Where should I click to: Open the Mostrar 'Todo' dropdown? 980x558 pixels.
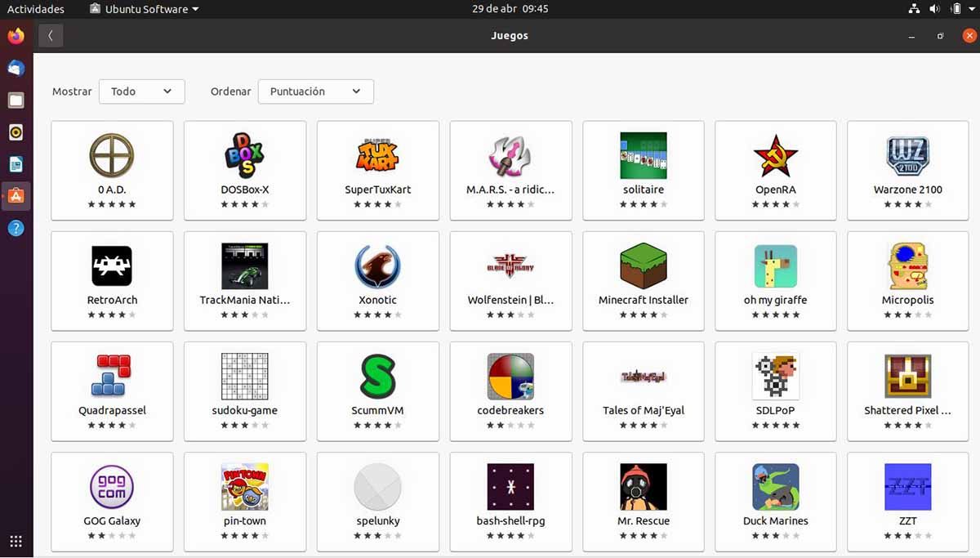click(x=142, y=92)
